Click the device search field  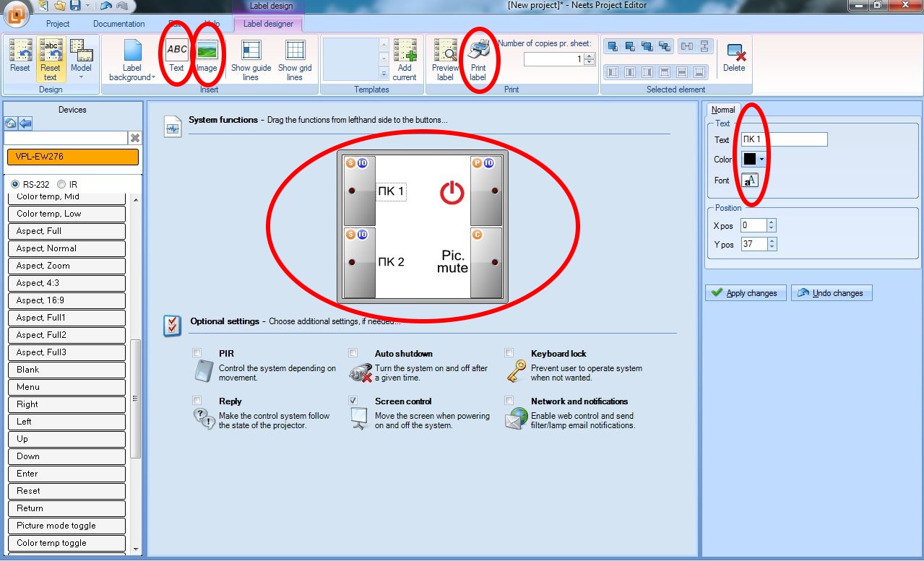[66, 138]
